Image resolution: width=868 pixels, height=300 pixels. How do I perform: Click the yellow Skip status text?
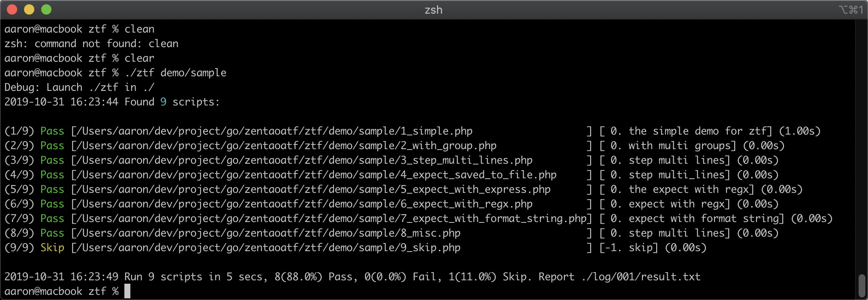point(52,248)
